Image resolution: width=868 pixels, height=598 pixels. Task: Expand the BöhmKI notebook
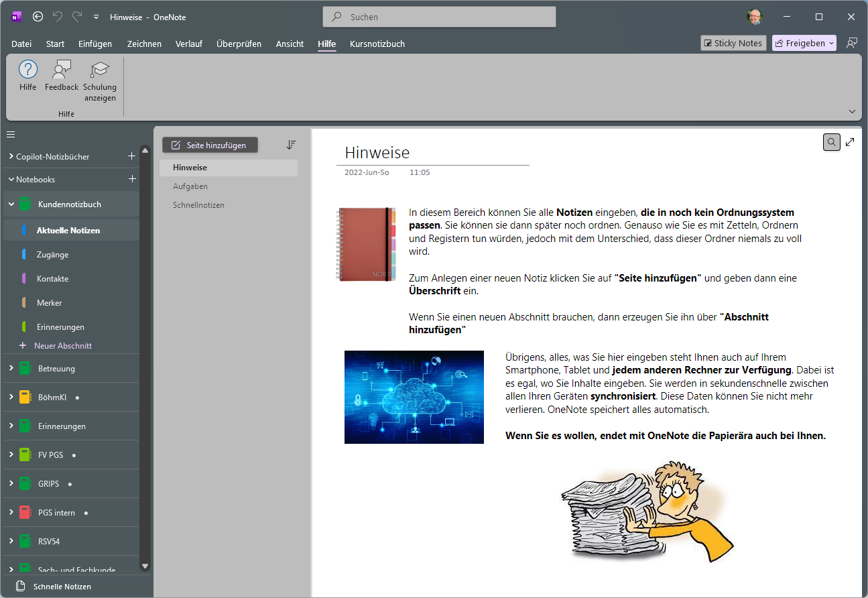click(11, 397)
